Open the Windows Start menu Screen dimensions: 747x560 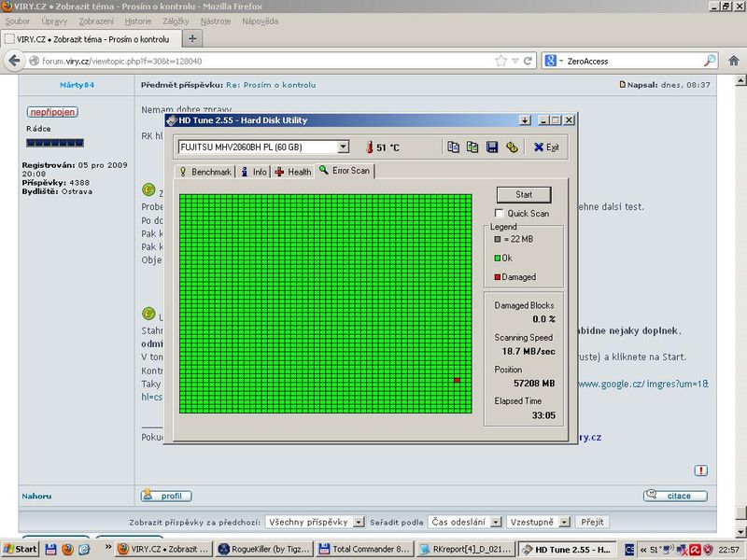point(20,549)
